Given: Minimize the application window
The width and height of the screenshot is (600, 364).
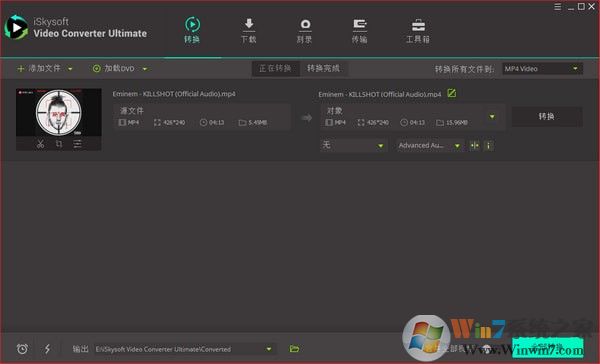Looking at the screenshot, I should (x=571, y=7).
